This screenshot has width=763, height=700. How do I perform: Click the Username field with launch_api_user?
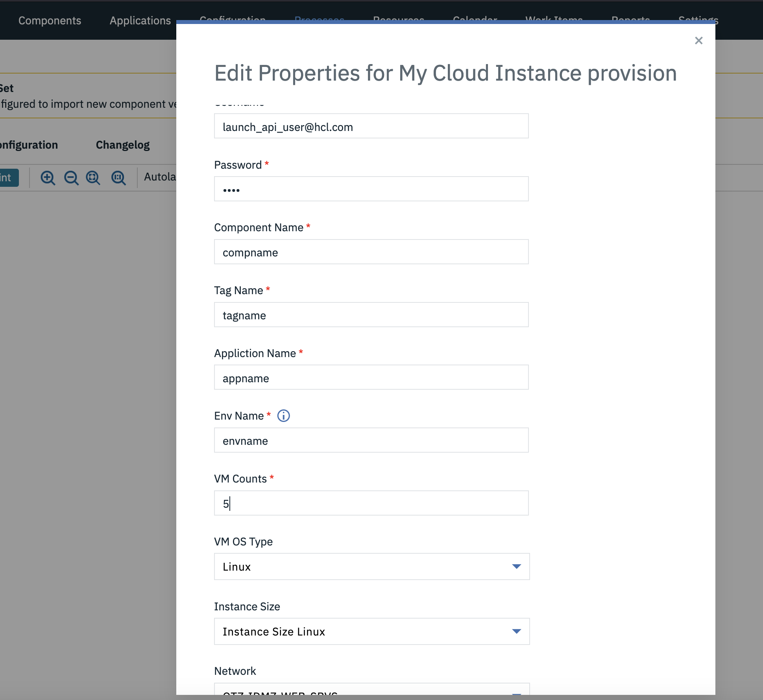[x=371, y=126]
